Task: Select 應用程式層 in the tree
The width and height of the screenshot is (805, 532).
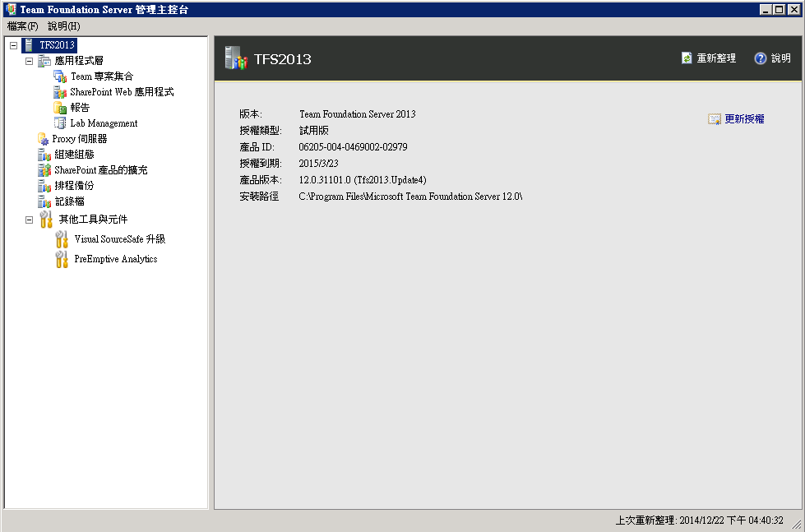Action: click(x=79, y=61)
